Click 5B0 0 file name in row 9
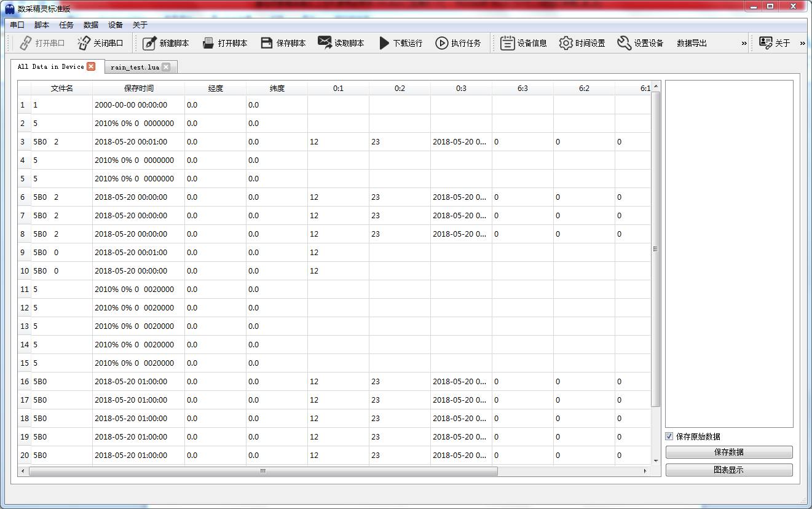 [x=61, y=253]
